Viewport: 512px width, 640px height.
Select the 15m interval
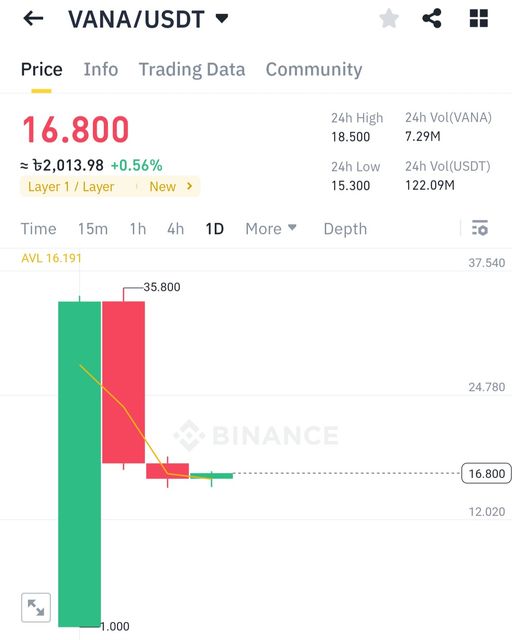tap(93, 229)
